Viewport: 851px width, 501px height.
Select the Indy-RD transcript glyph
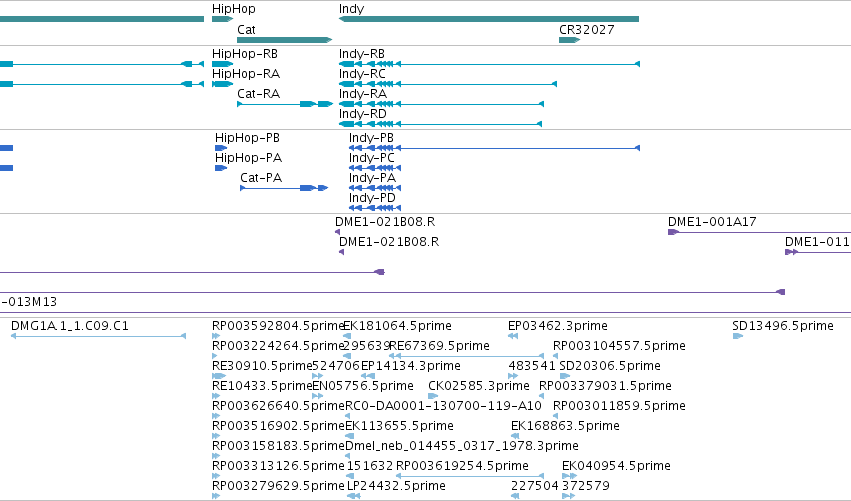[440, 124]
